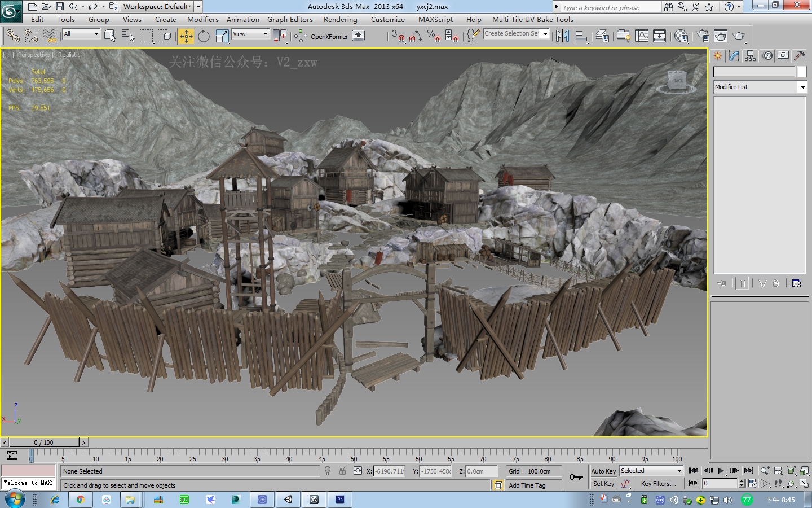Pick the Rectangular Selection Region tool
The image size is (812, 508).
point(147,36)
